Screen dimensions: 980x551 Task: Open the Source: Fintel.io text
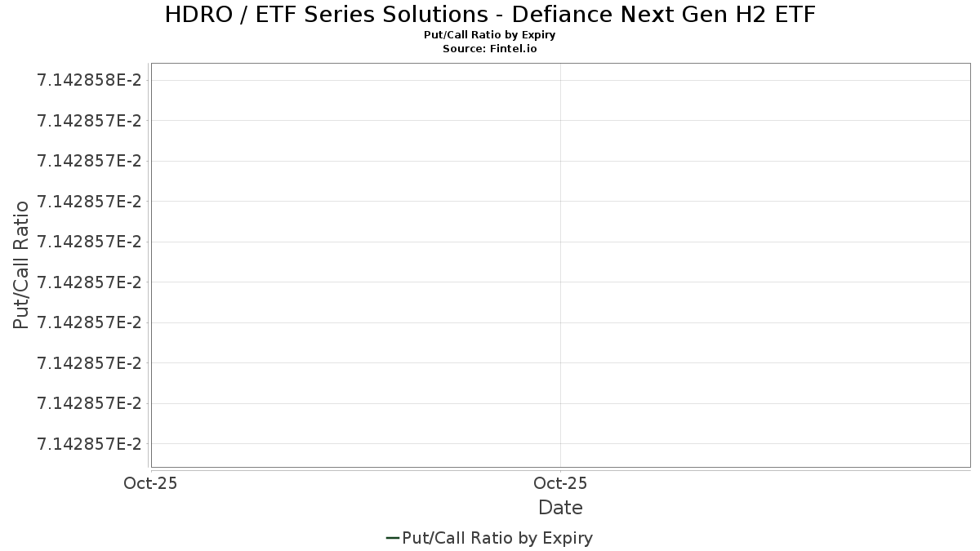[x=490, y=49]
